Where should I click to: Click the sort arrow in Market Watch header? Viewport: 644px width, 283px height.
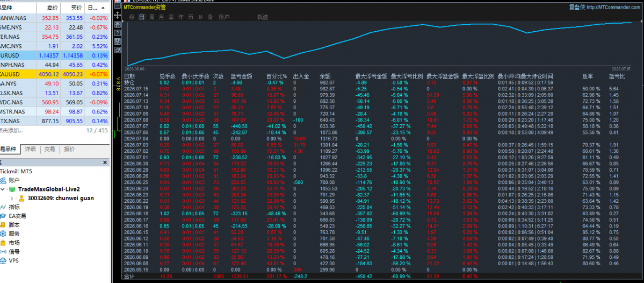[102, 8]
